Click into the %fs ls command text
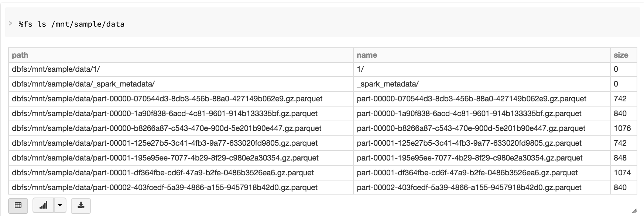Screen dimensions: 644x216 click(72, 24)
